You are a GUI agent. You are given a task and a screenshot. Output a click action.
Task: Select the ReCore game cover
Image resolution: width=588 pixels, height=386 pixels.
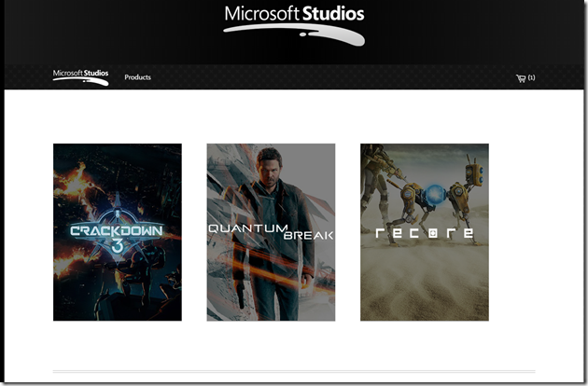pyautogui.click(x=425, y=232)
